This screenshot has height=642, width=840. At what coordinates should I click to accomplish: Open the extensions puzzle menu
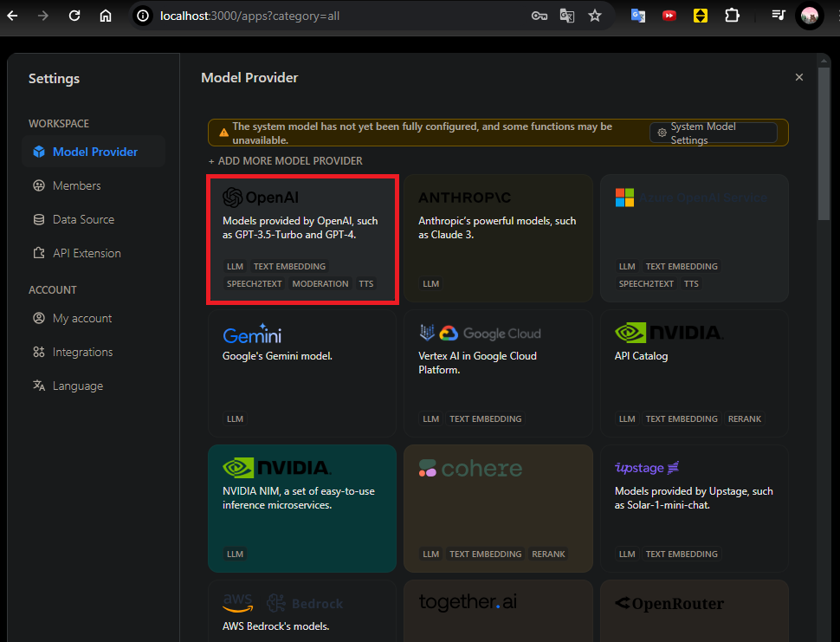(732, 16)
